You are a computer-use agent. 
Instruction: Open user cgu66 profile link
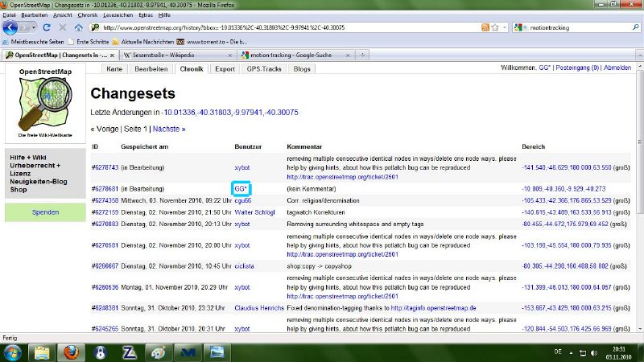243,200
